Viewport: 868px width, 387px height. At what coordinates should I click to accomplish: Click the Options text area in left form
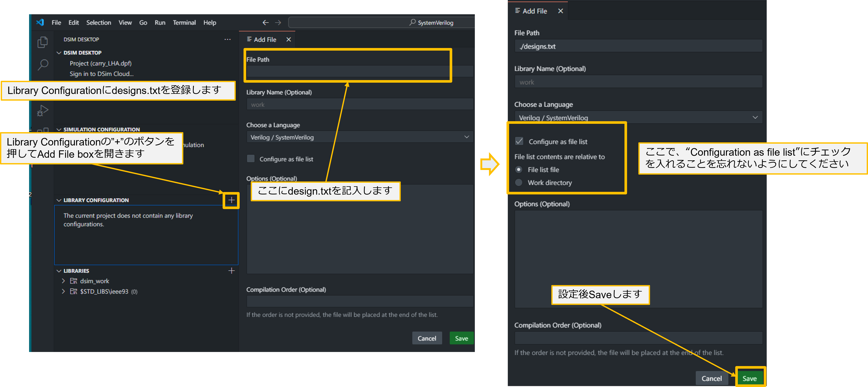360,229
